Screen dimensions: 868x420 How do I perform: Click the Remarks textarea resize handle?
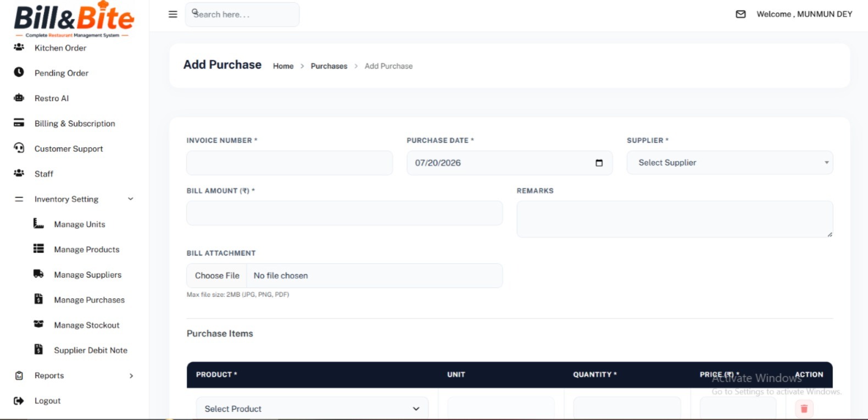coord(830,234)
